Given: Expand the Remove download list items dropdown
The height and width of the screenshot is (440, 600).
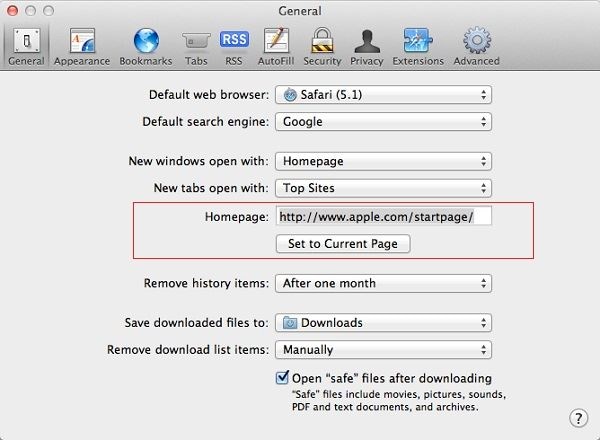Looking at the screenshot, I should click(383, 350).
